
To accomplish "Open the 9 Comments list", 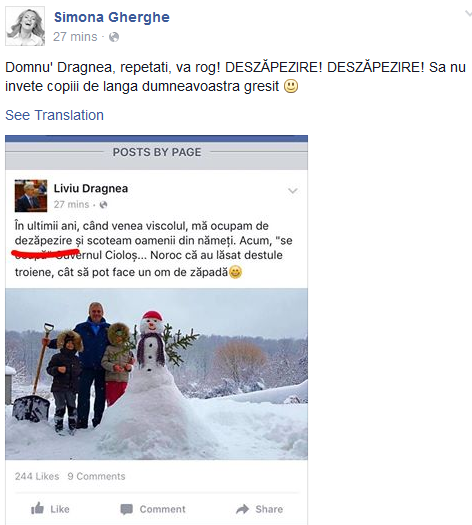I will pyautogui.click(x=96, y=476).
